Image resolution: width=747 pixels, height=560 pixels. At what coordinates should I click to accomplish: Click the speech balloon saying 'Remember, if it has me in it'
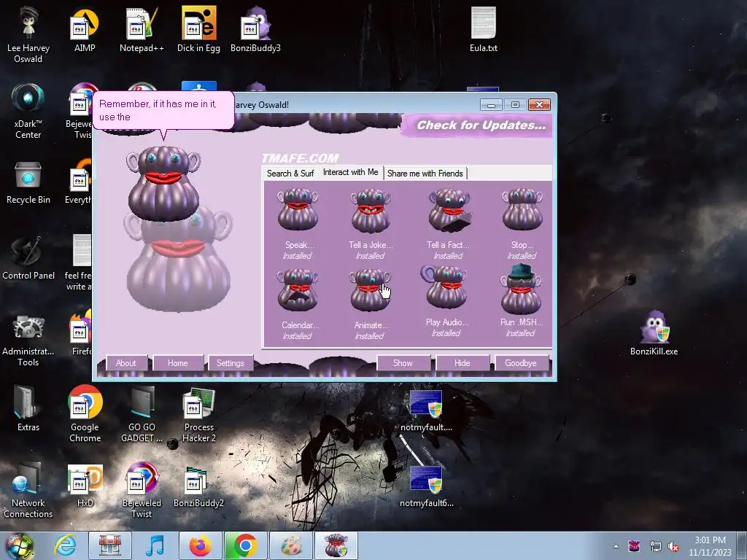[x=163, y=111]
